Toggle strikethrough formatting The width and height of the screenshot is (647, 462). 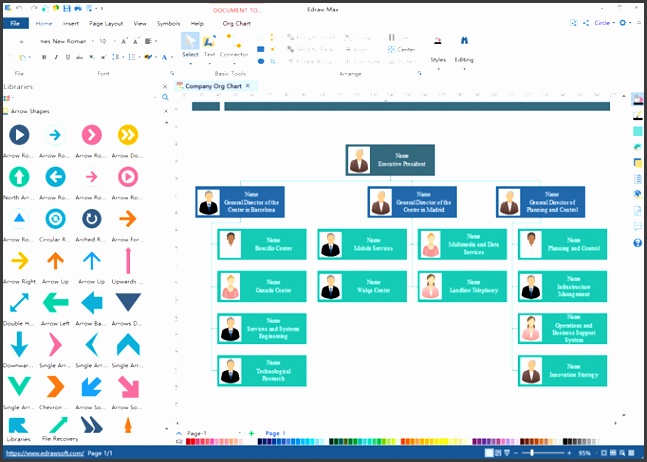pos(80,57)
